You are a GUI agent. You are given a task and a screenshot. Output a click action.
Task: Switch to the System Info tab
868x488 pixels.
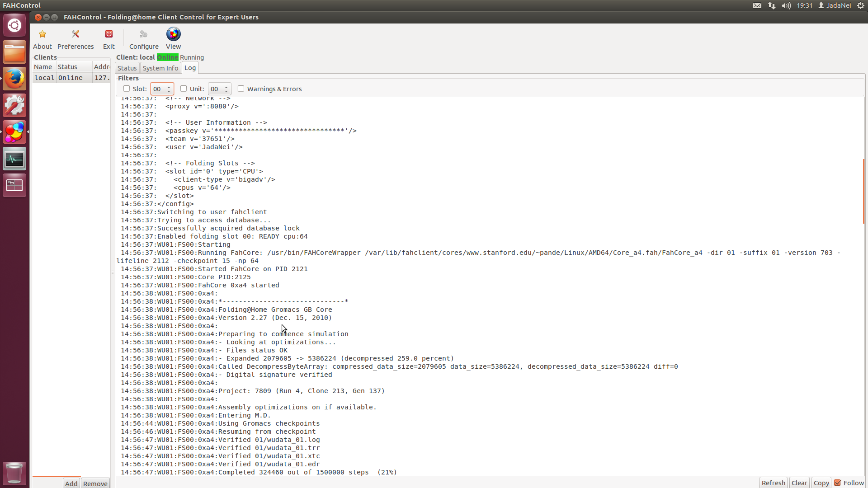click(160, 68)
